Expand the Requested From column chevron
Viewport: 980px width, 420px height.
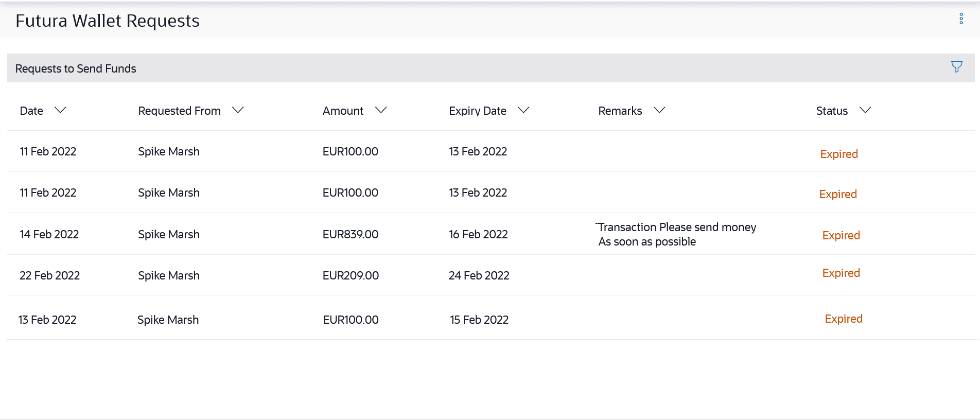(237, 110)
